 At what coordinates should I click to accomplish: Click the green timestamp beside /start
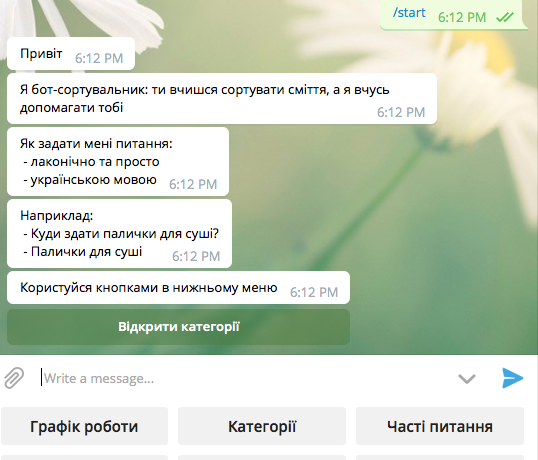pos(462,17)
